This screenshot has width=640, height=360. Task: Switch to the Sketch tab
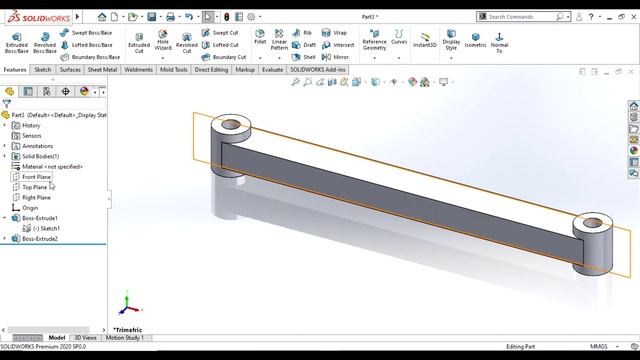(42, 70)
